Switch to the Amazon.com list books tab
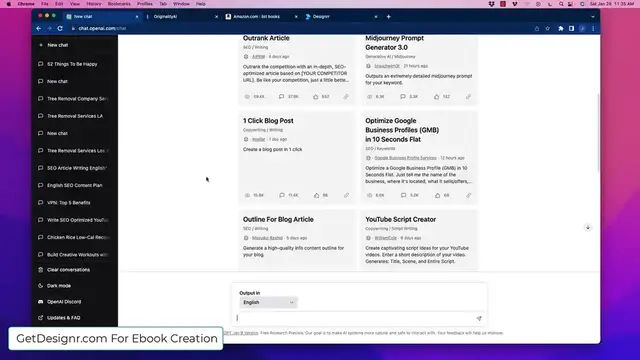This screenshot has height=360, width=640. point(261,17)
